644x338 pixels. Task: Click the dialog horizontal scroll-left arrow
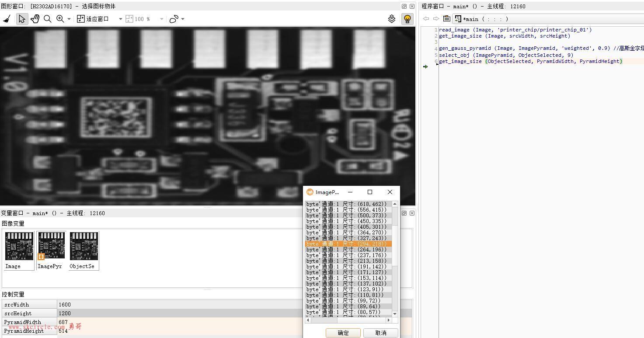308,320
